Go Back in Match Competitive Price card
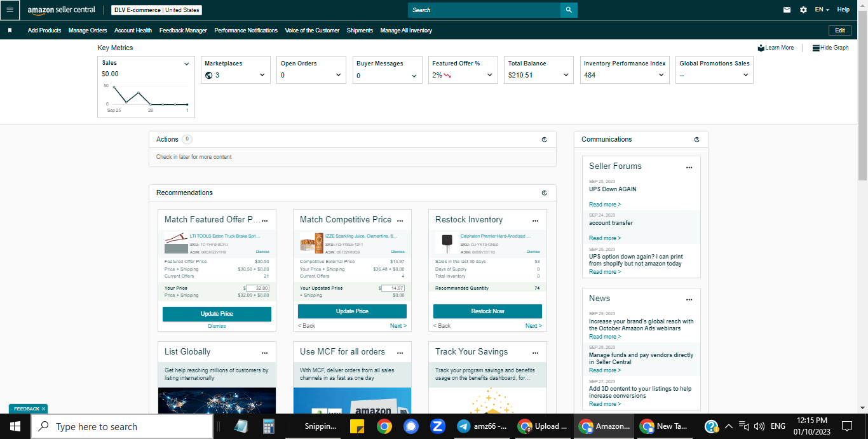This screenshot has height=439, width=868. tap(306, 326)
